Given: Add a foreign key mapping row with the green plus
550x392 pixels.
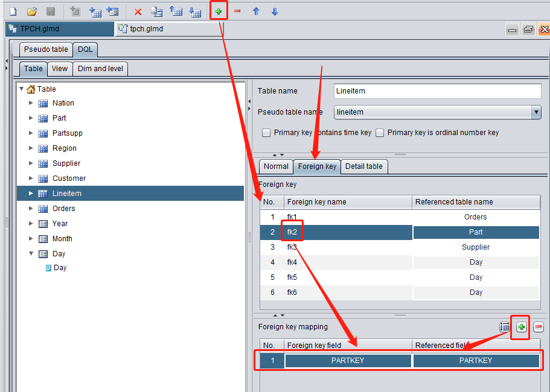Looking at the screenshot, I should [x=521, y=327].
